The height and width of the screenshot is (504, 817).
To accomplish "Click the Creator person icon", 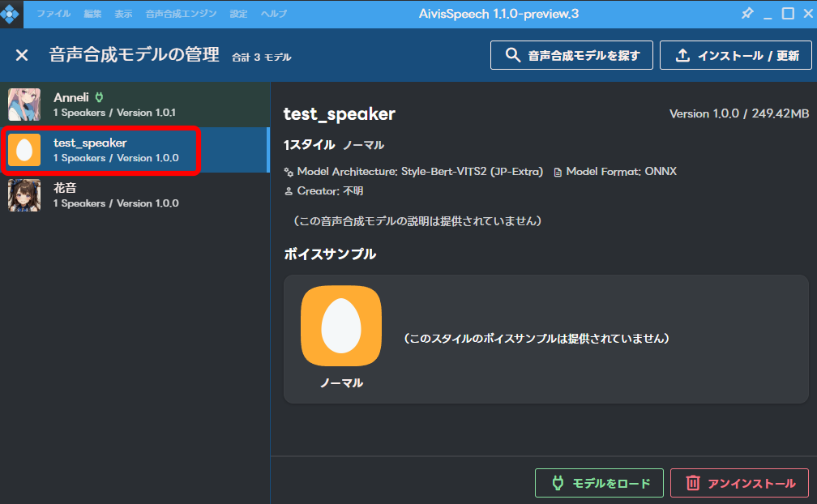I will (x=289, y=191).
